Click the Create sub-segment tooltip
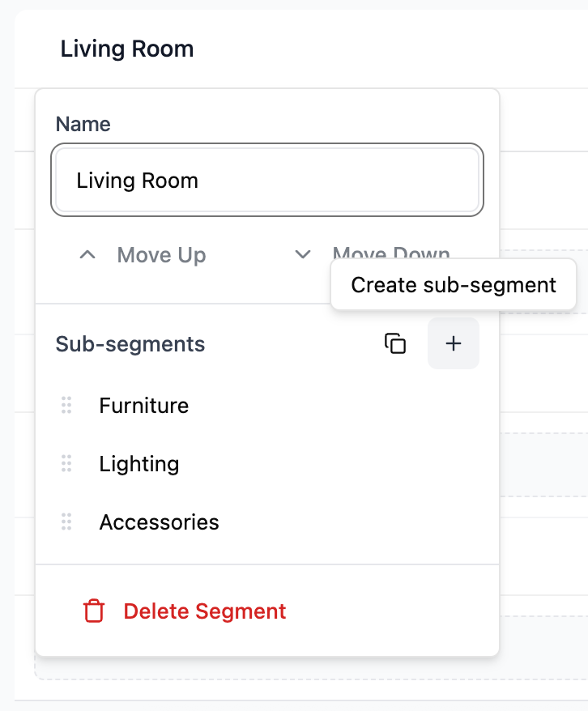Image resolution: width=588 pixels, height=711 pixels. click(454, 285)
